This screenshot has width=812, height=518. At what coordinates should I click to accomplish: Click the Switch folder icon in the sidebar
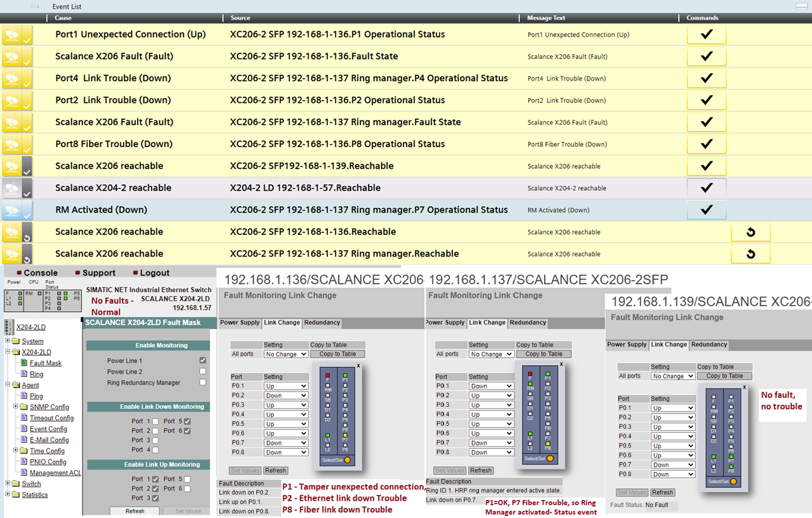tap(17, 483)
